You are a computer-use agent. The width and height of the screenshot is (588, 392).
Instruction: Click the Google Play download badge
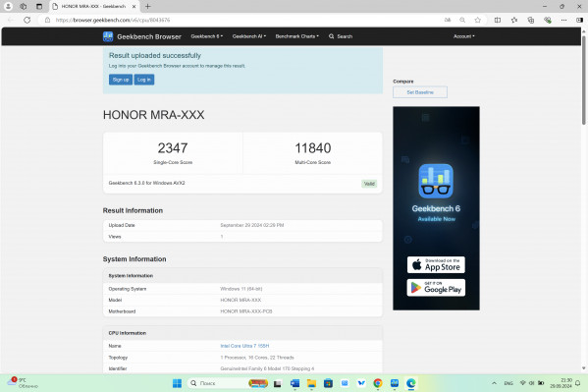[436, 288]
